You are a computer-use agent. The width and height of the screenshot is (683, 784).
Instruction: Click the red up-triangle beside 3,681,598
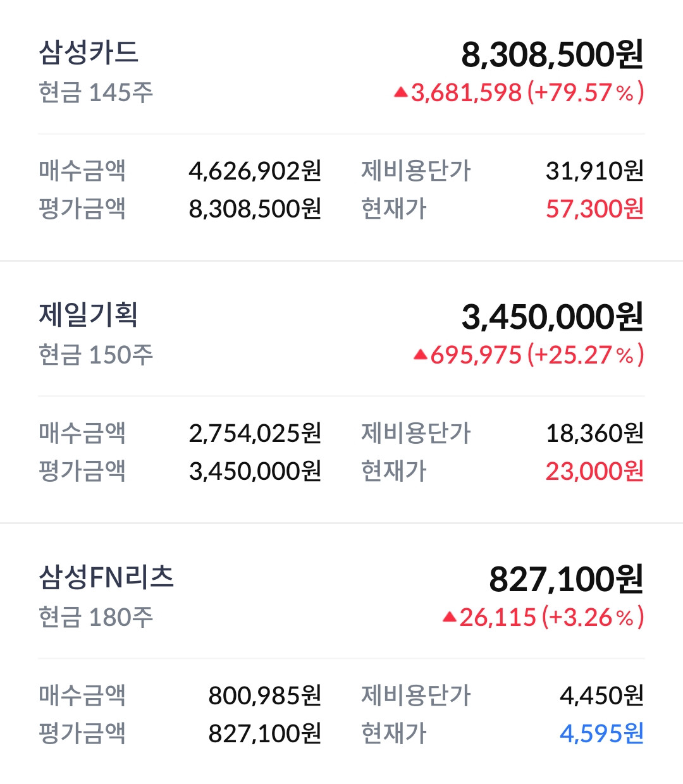click(400, 93)
